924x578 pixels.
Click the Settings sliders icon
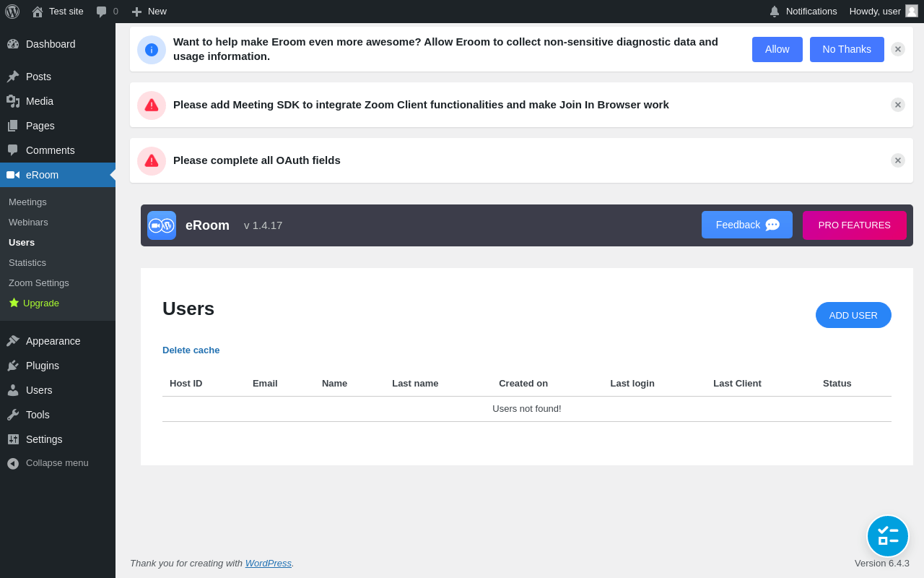coord(13,439)
